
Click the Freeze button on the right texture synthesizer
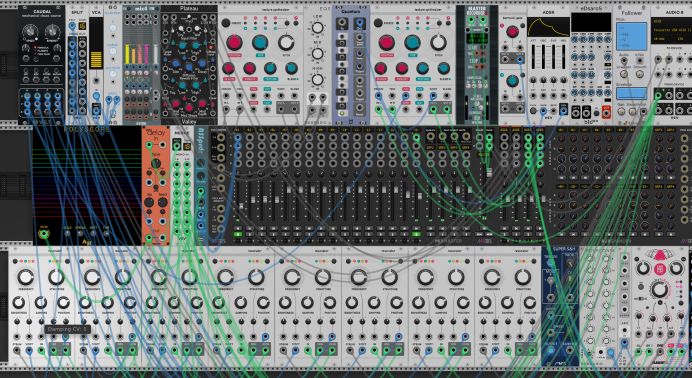[378, 23]
